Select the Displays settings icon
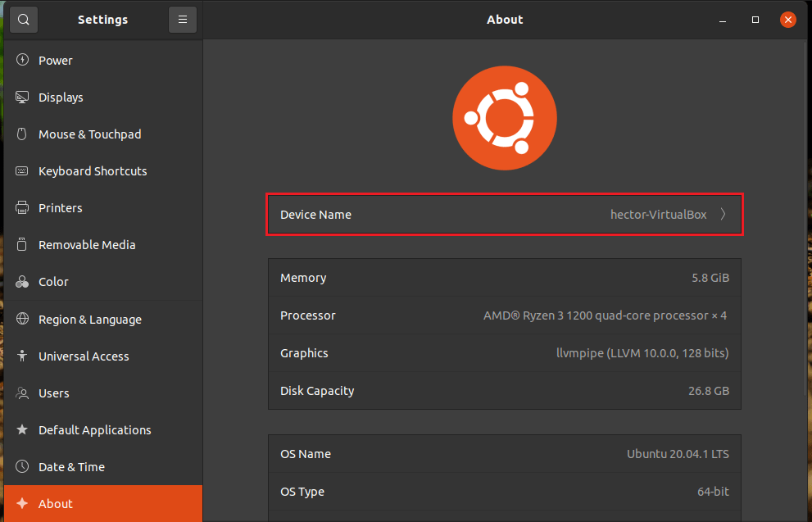812x522 pixels. click(22, 97)
